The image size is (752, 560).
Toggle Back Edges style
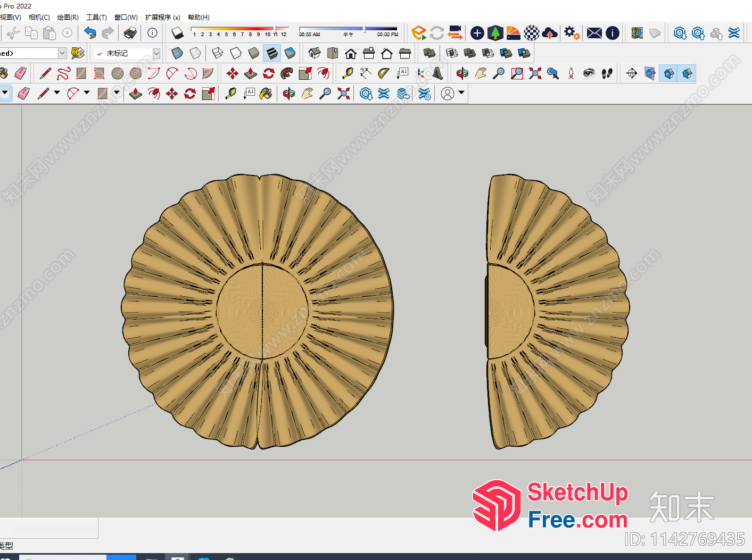[x=195, y=53]
